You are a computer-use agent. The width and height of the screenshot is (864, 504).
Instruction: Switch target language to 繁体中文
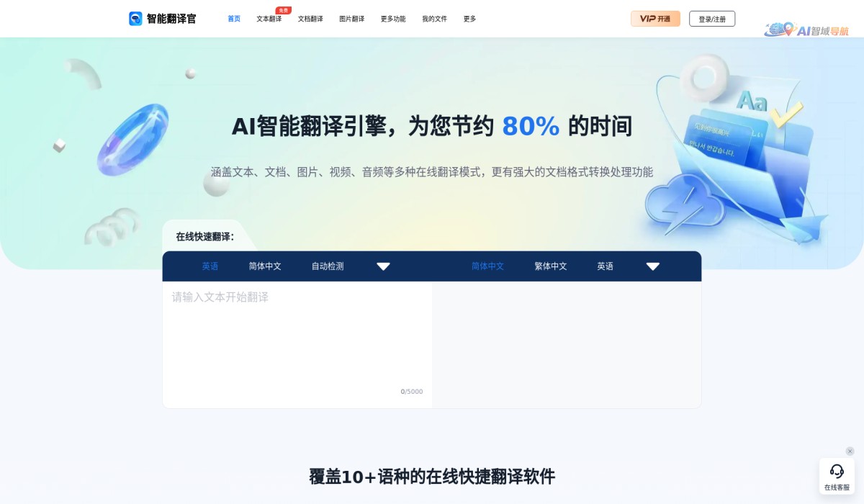(550, 266)
